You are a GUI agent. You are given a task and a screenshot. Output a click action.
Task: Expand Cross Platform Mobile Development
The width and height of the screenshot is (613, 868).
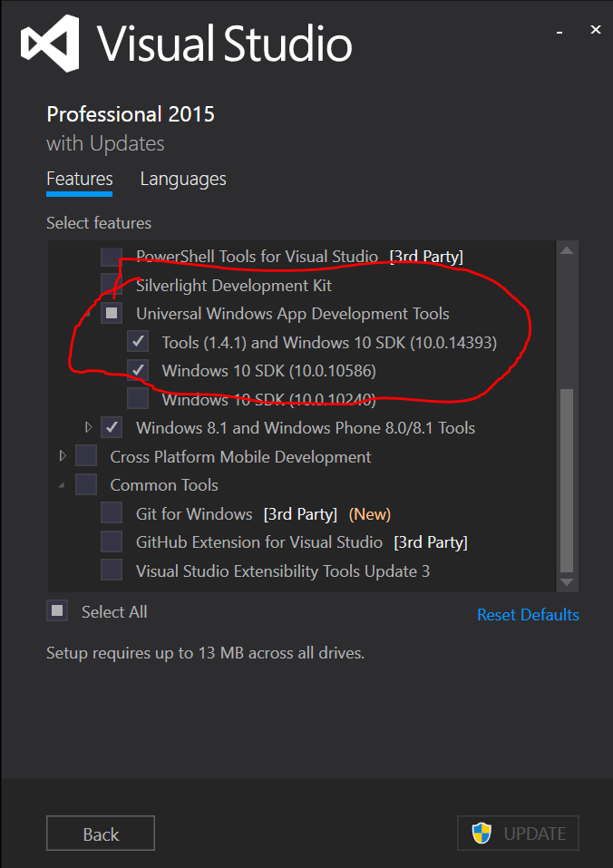[62, 455]
